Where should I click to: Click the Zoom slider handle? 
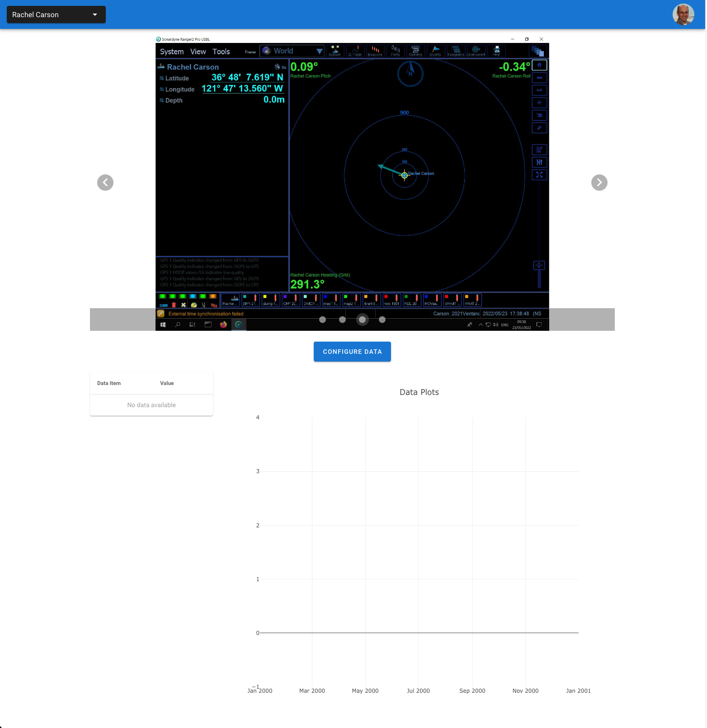coord(539,265)
